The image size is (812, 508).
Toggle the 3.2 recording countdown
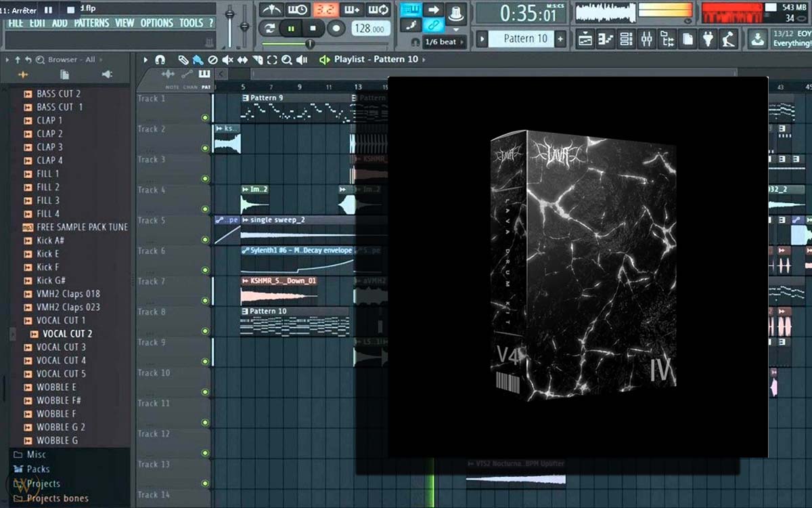(x=325, y=10)
